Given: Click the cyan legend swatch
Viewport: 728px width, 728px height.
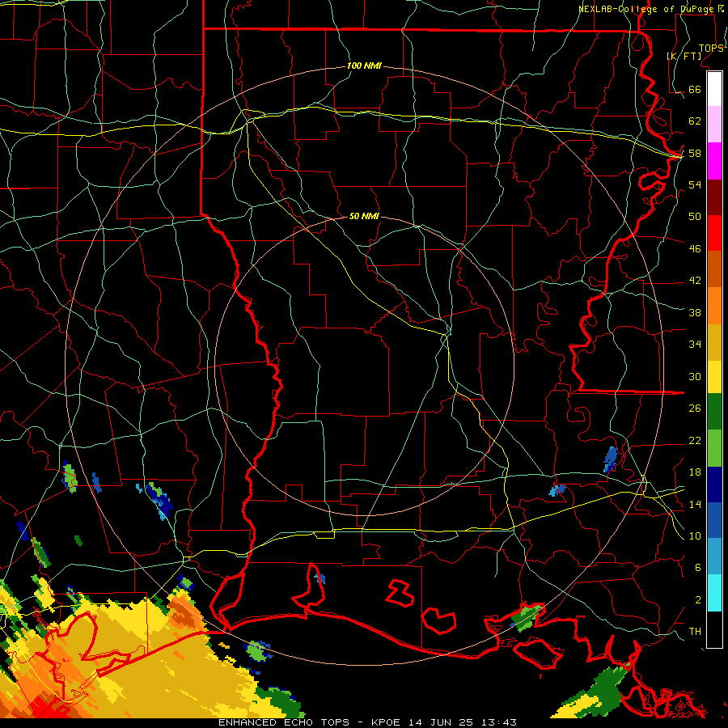Looking at the screenshot, I should click(714, 593).
